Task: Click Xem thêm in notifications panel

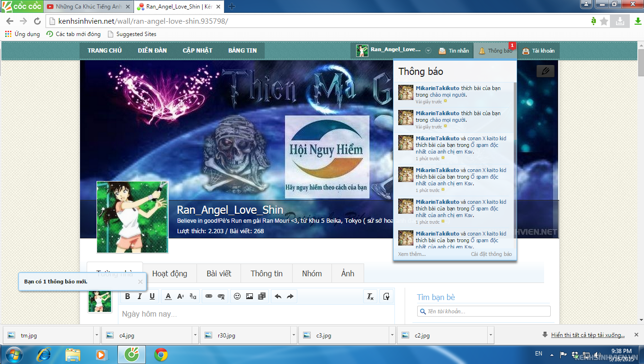Action: pyautogui.click(x=412, y=254)
